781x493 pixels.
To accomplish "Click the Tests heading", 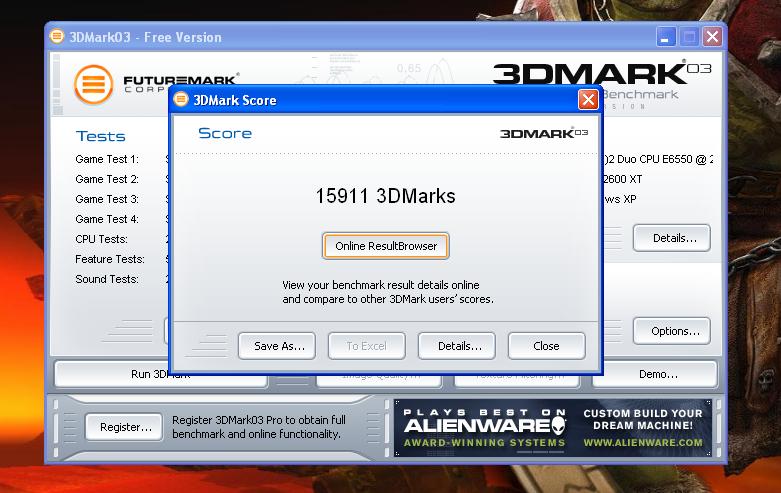I will coord(101,136).
